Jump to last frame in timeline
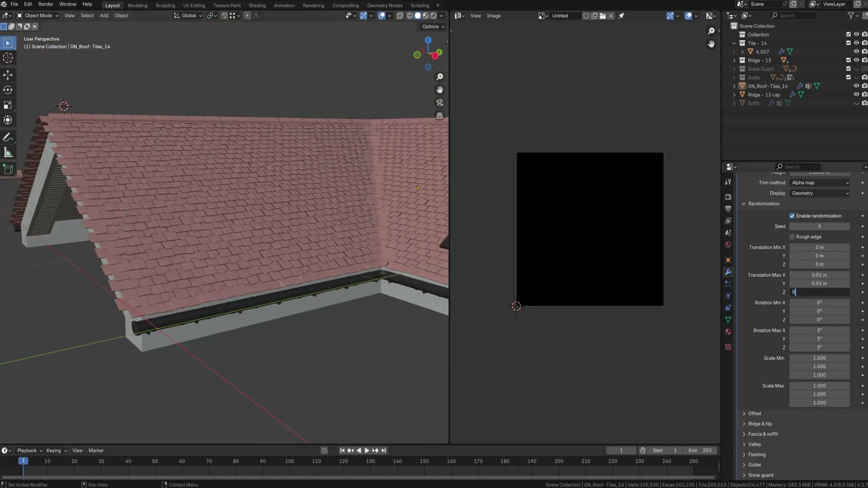This screenshot has width=868, height=488. click(x=383, y=450)
